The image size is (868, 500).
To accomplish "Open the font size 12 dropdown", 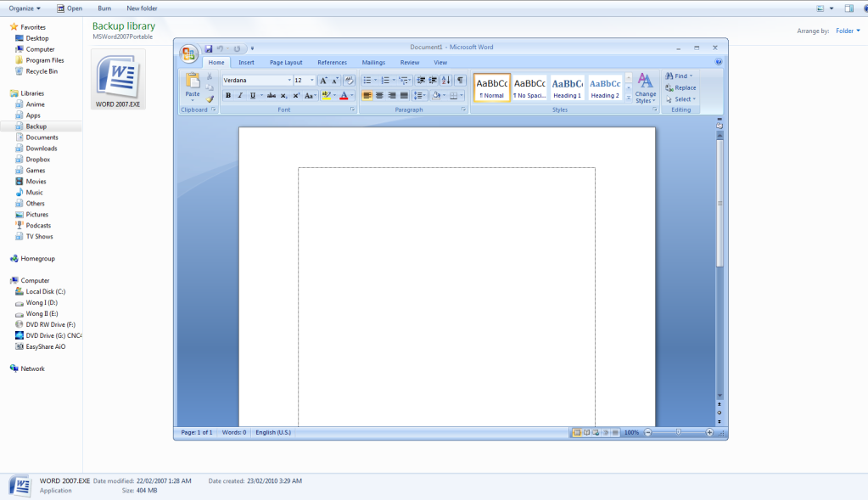I will (x=311, y=81).
